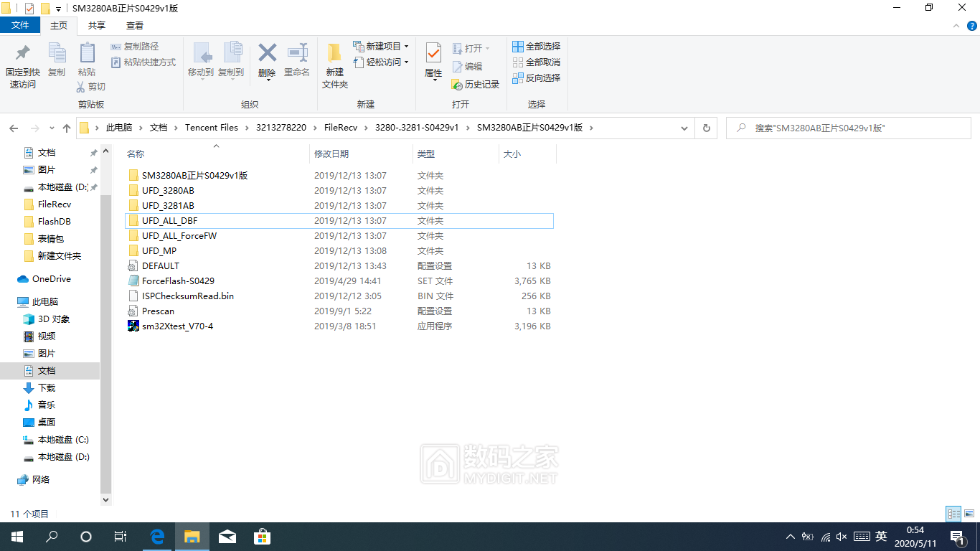Expand the address bar history dropdown
The width and height of the screenshot is (980, 551).
coord(684,128)
